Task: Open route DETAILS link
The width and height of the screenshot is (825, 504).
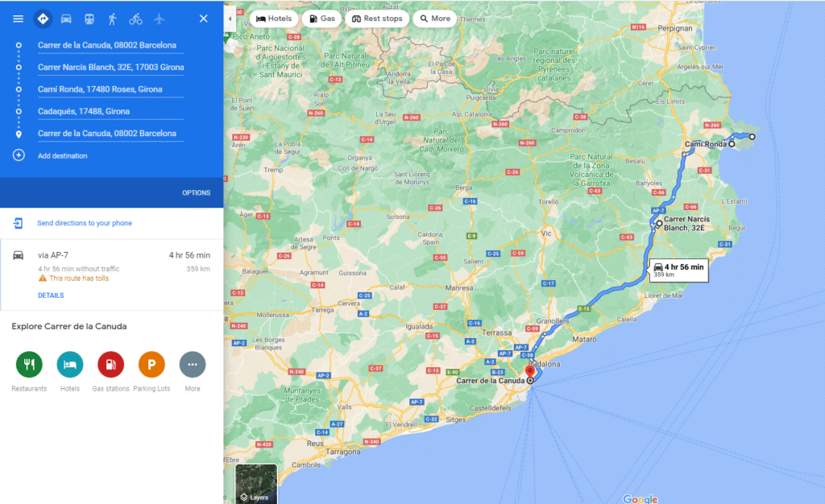Action: [51, 295]
